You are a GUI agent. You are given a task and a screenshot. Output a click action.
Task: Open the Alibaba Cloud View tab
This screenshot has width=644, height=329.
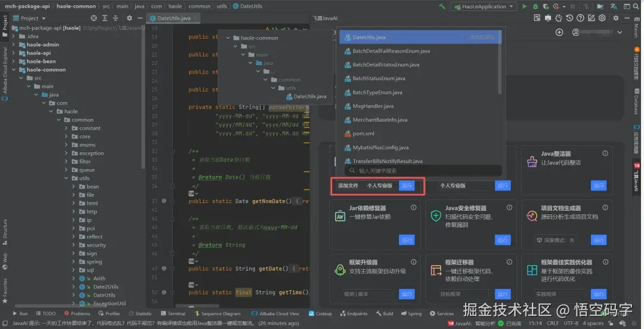[x=275, y=313]
